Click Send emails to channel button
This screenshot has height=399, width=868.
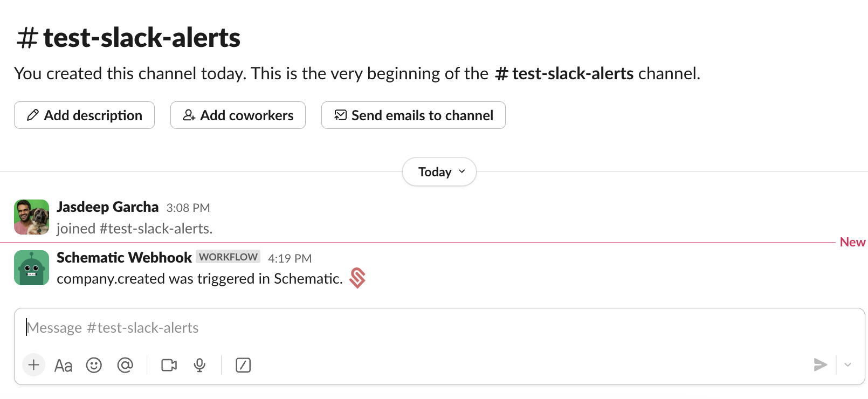[414, 115]
